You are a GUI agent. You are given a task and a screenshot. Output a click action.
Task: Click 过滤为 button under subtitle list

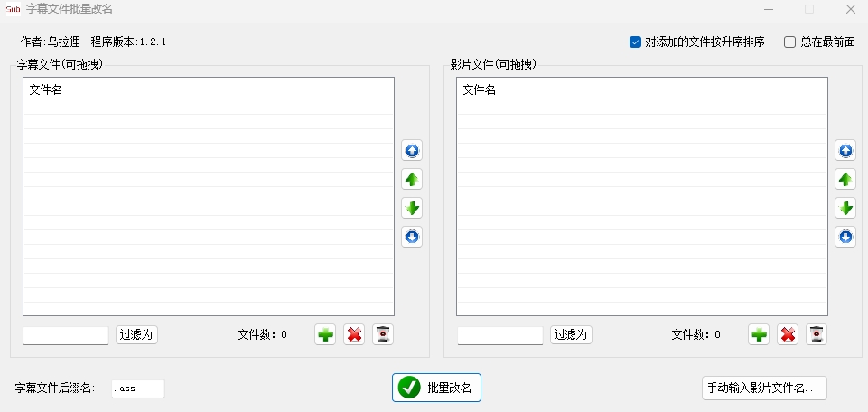click(x=136, y=334)
